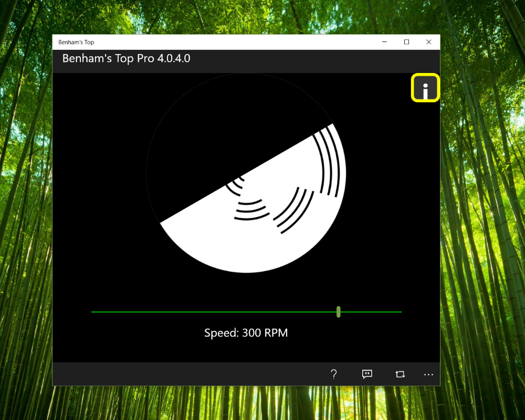Click the Speed: 300 RPM label

(246, 332)
